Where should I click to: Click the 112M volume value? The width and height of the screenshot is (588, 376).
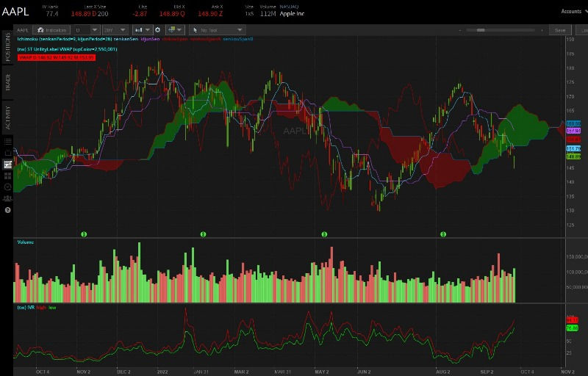click(x=268, y=14)
